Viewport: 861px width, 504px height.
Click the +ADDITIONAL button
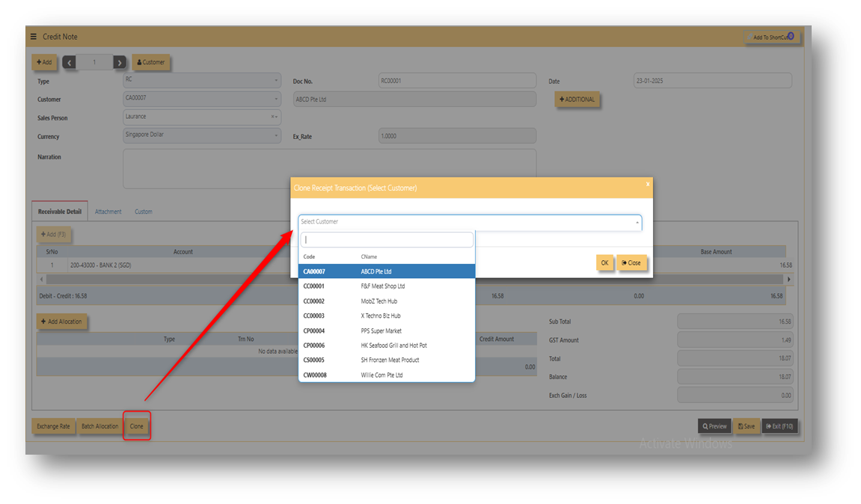(577, 99)
